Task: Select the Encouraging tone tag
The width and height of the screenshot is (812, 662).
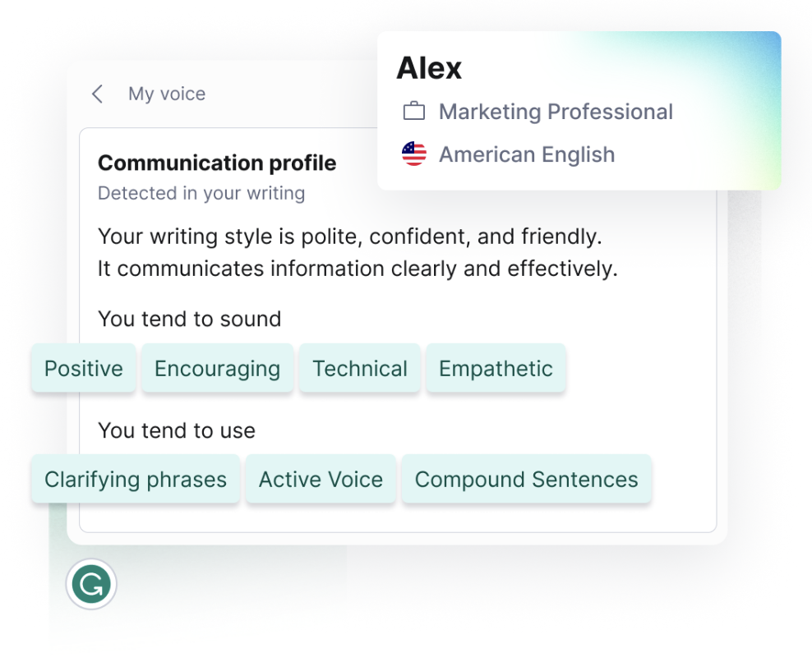Action: (217, 369)
